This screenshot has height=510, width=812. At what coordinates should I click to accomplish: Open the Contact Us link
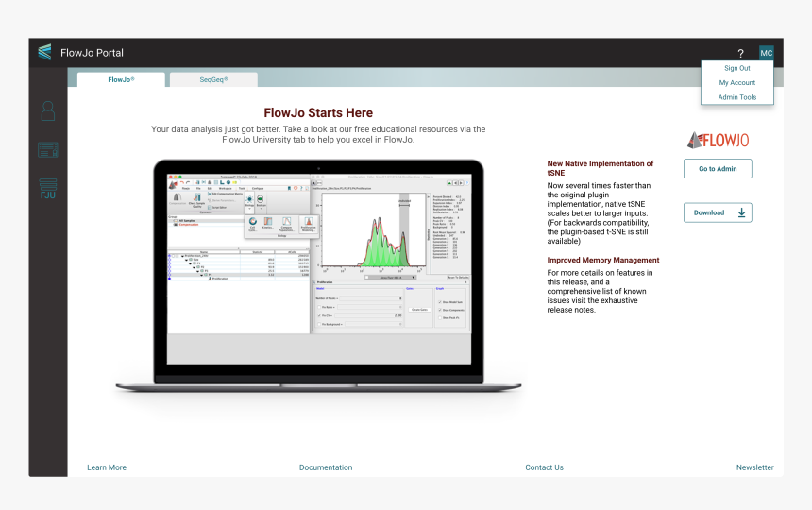544,467
